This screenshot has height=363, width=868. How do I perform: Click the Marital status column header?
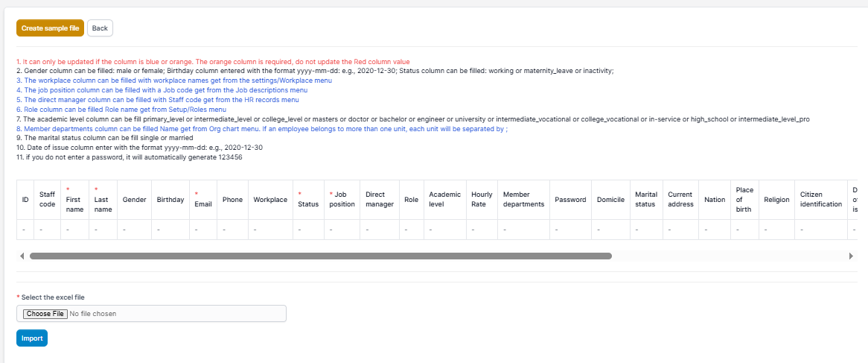tap(645, 200)
